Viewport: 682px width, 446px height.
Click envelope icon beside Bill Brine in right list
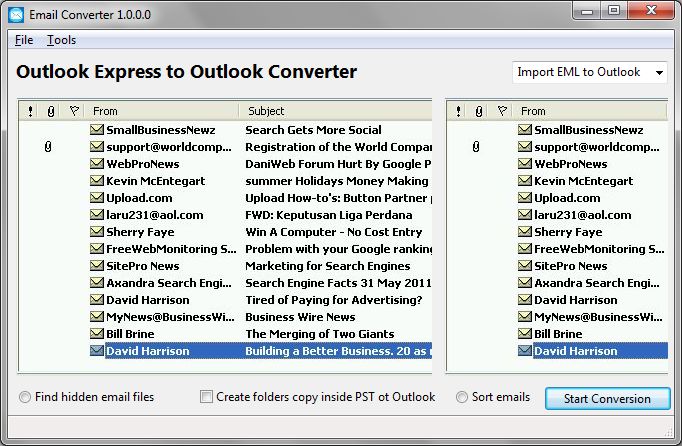(x=525, y=334)
